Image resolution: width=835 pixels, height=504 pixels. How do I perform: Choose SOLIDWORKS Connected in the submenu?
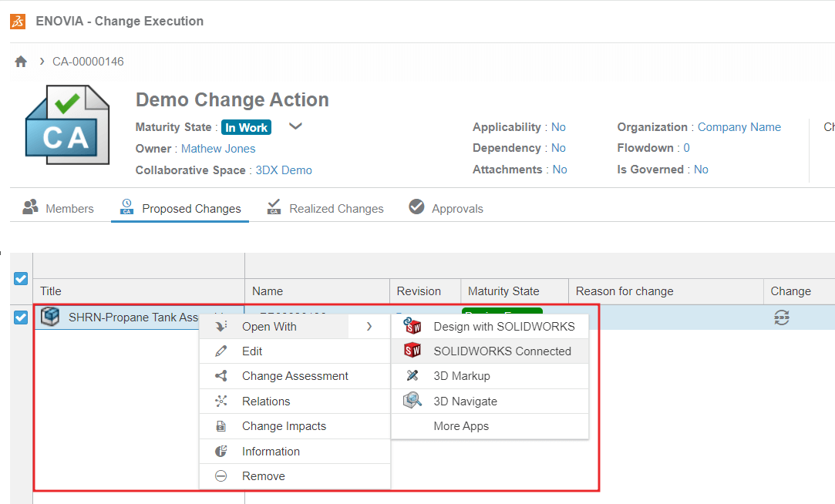tap(490, 351)
